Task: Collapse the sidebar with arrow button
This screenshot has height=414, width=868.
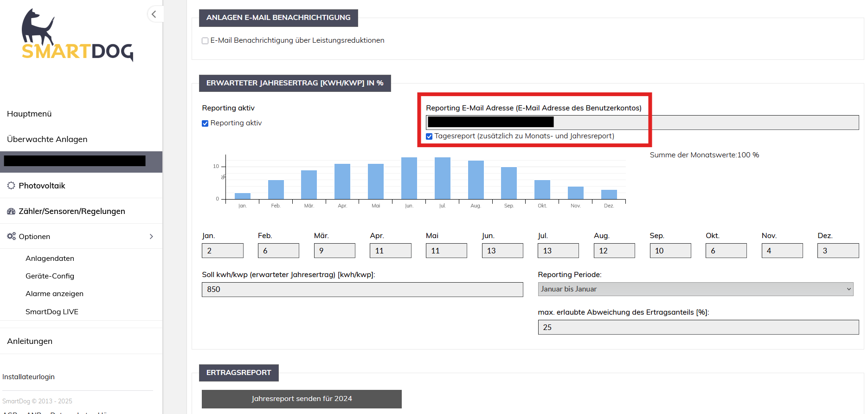Action: [x=154, y=14]
